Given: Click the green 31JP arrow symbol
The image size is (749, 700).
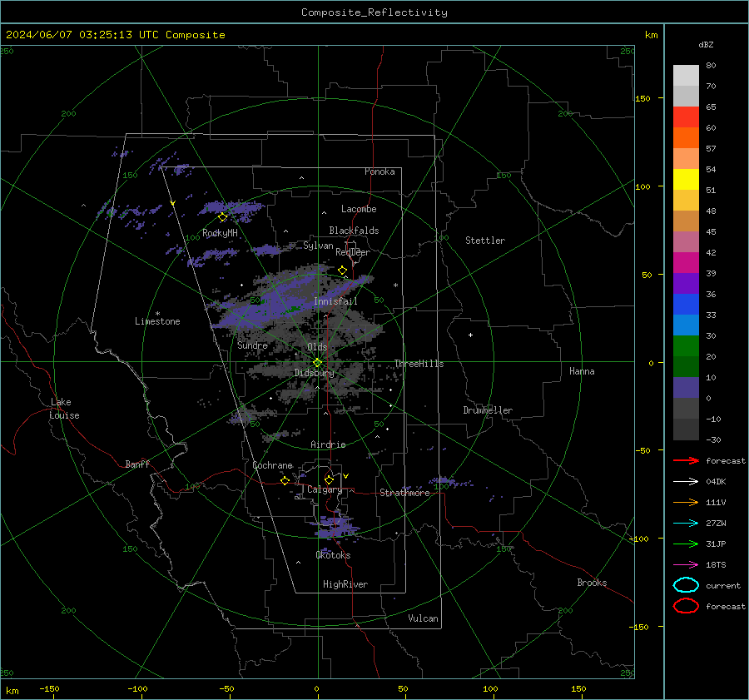Looking at the screenshot, I should [x=686, y=544].
